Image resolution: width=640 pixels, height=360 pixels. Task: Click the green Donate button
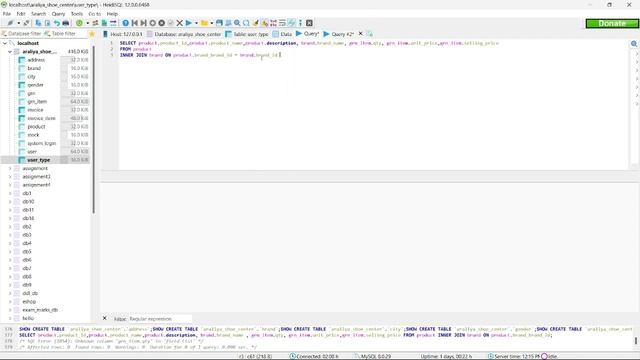(612, 23)
